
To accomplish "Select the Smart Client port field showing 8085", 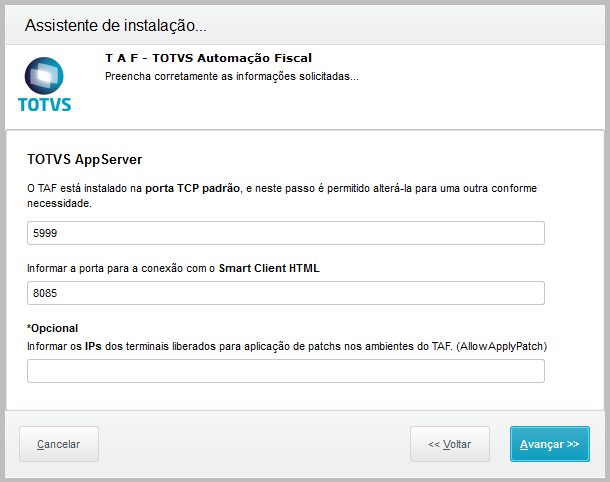I will point(285,293).
